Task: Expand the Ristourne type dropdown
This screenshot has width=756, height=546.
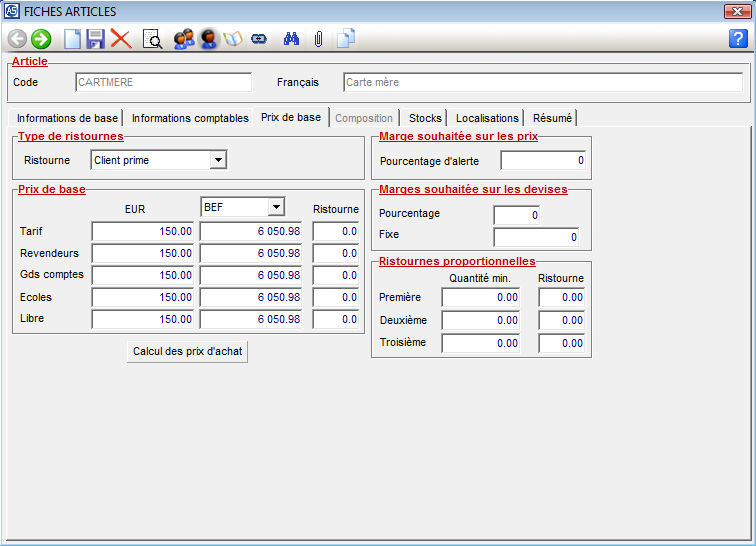Action: coord(219,160)
